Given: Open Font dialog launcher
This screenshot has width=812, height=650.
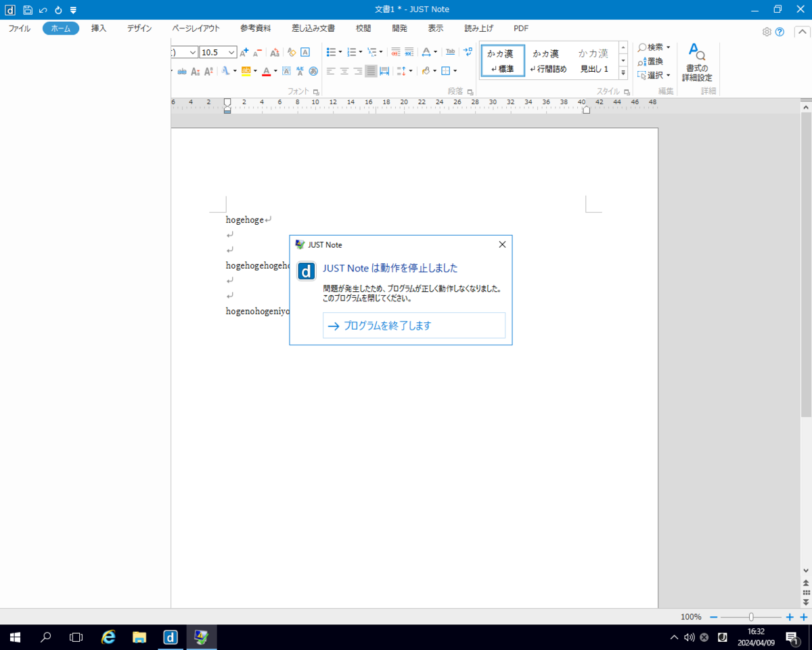Looking at the screenshot, I should (x=315, y=91).
